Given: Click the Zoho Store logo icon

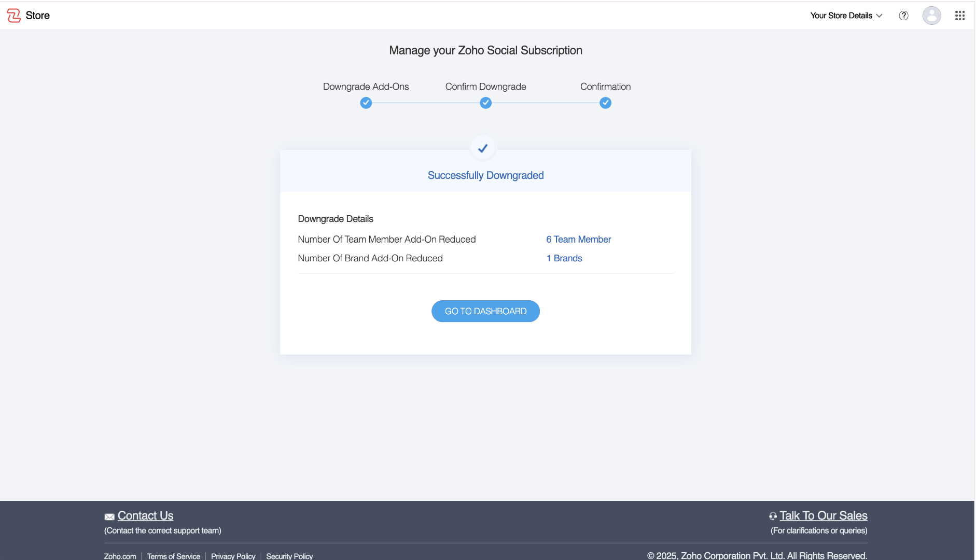Looking at the screenshot, I should [x=14, y=16].
